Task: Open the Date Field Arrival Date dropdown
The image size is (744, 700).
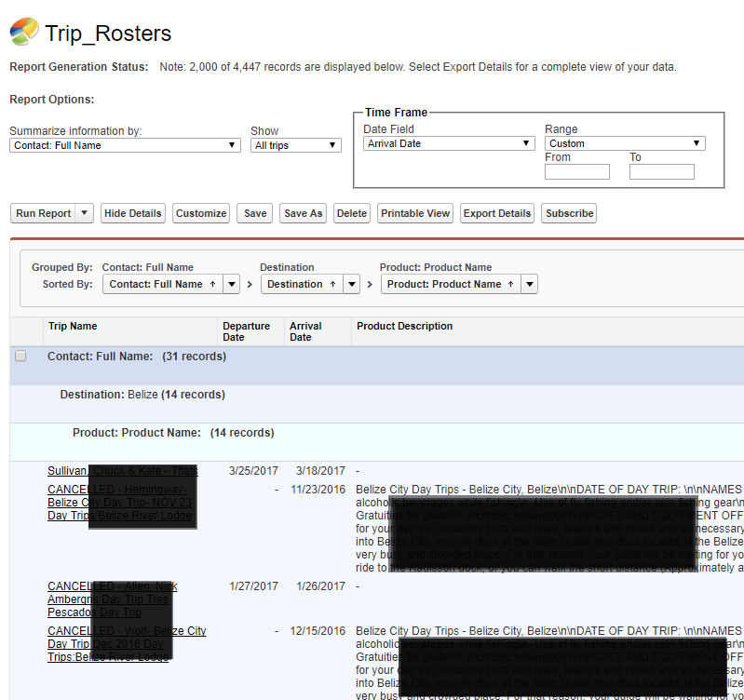Action: [449, 143]
